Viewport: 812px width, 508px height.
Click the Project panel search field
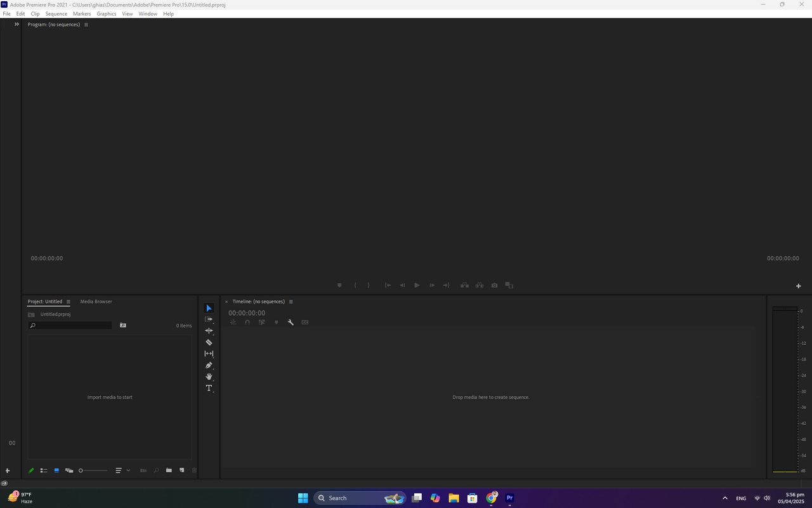click(70, 325)
